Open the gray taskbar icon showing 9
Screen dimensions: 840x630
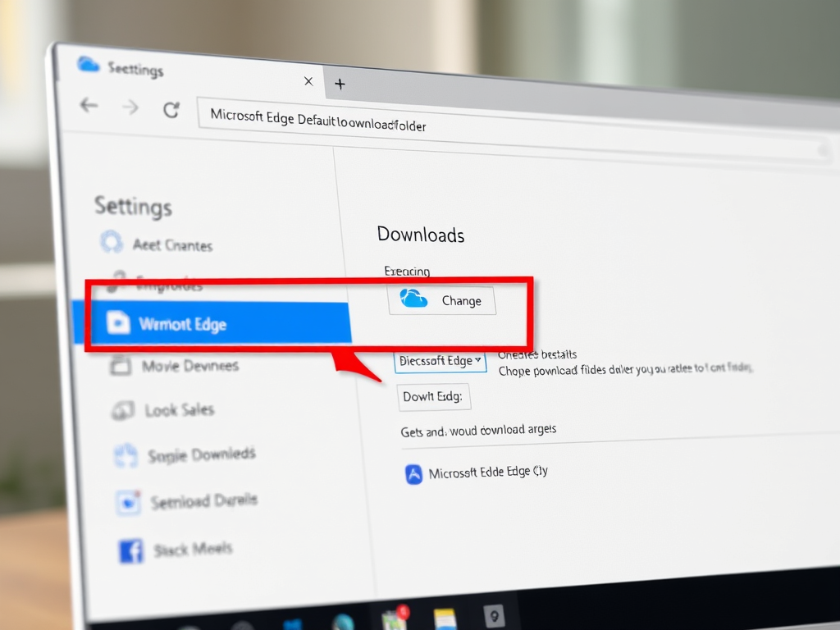point(494,615)
